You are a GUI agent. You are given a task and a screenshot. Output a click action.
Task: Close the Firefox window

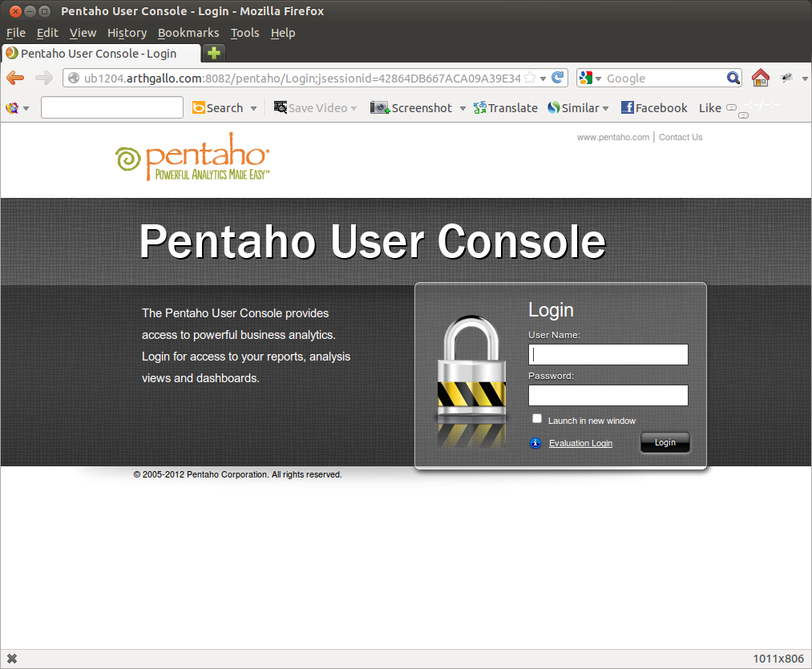[x=15, y=11]
